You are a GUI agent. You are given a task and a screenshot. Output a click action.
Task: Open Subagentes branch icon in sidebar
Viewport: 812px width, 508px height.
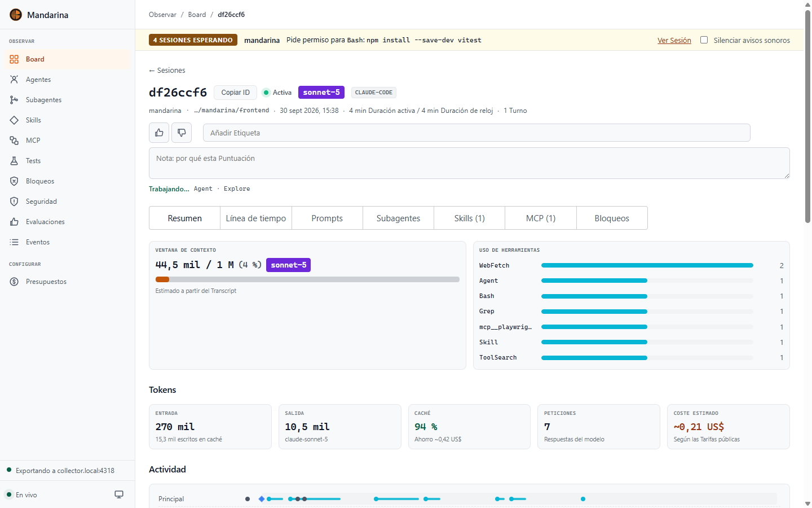point(14,100)
